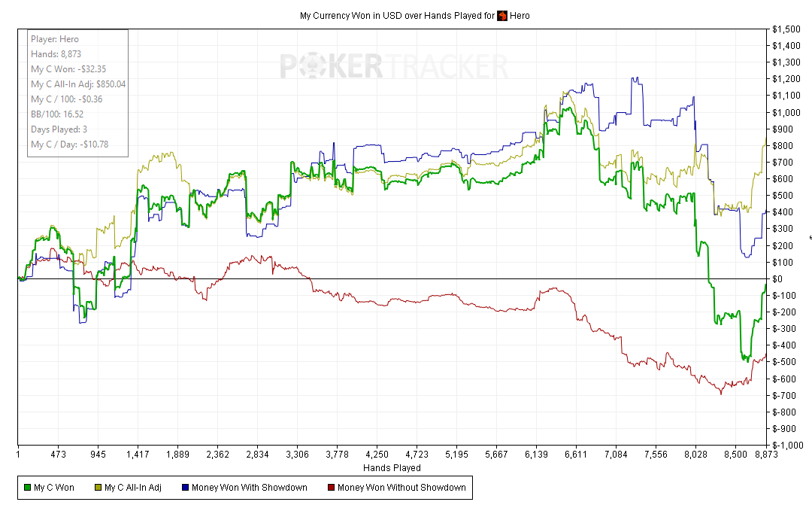Image resolution: width=812 pixels, height=508 pixels.
Task: Click the green My C Won legend swatch
Action: [28, 488]
